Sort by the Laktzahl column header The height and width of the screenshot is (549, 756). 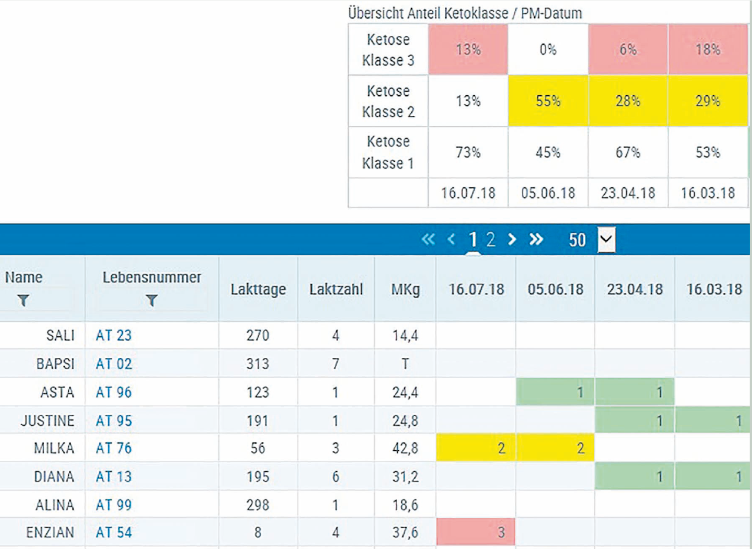pyautogui.click(x=335, y=289)
